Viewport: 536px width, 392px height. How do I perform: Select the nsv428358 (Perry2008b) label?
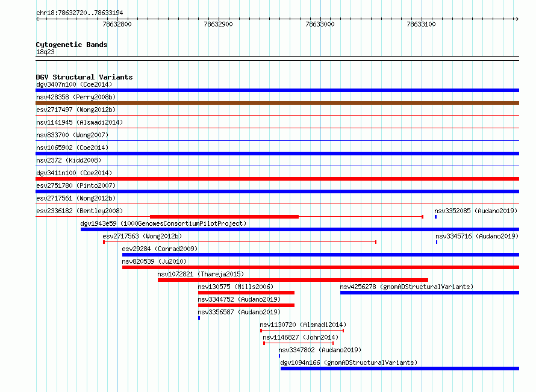(76, 97)
